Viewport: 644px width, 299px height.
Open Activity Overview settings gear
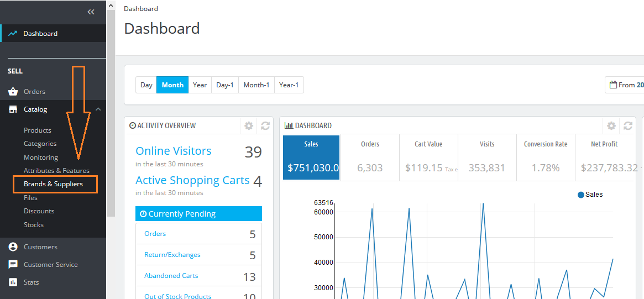point(249,126)
